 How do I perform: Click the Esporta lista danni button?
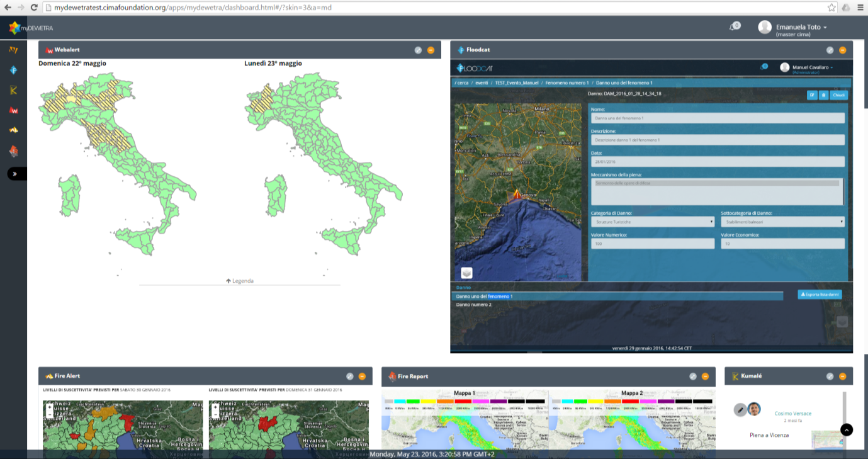[x=820, y=294]
